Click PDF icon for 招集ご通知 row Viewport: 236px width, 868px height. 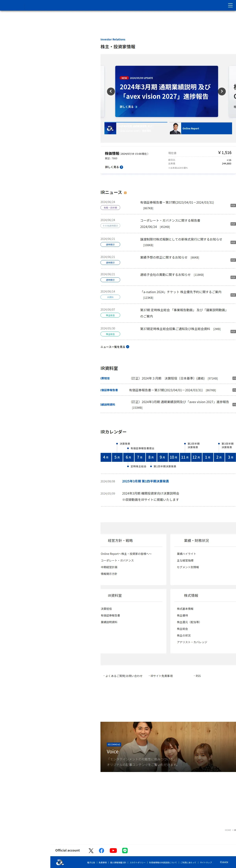click(233, 332)
